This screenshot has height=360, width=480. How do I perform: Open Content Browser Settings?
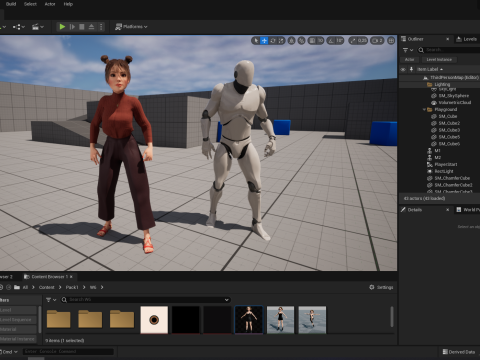coord(381,287)
